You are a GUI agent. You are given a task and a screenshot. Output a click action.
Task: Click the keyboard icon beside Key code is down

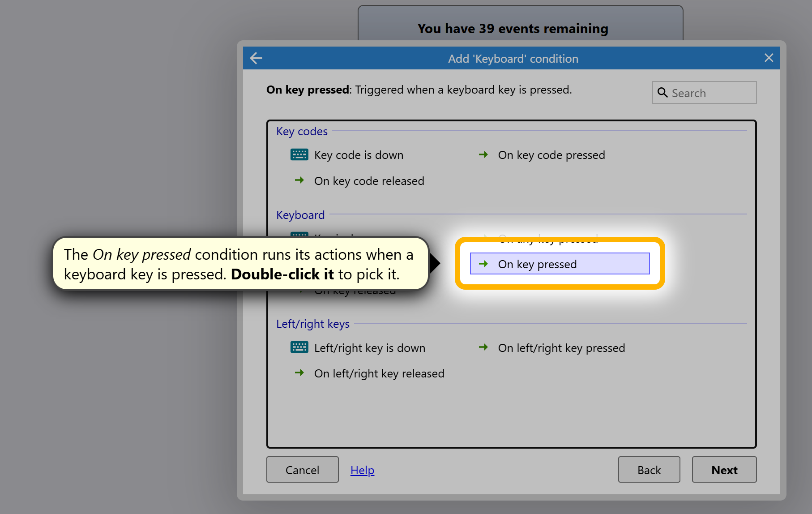299,155
